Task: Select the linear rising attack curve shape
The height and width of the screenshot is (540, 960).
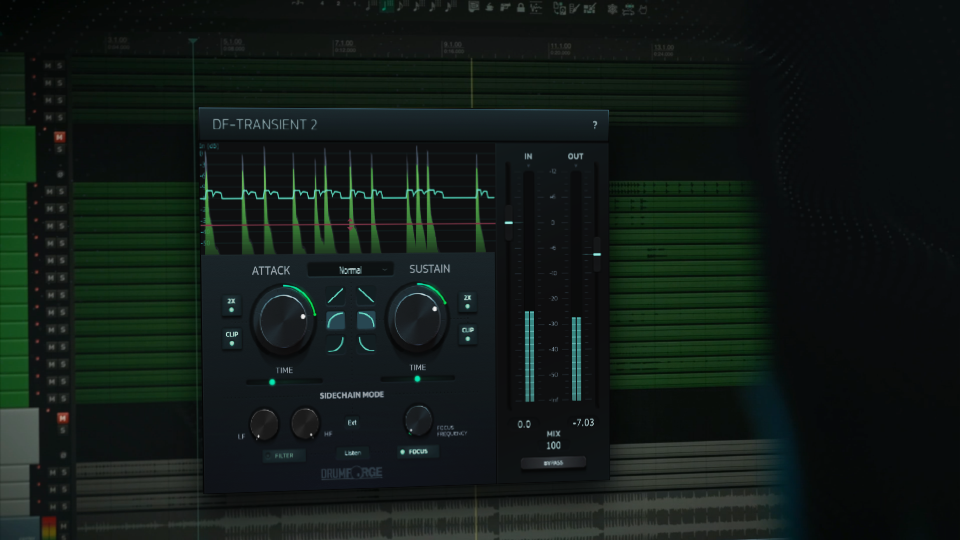Action: click(x=337, y=296)
